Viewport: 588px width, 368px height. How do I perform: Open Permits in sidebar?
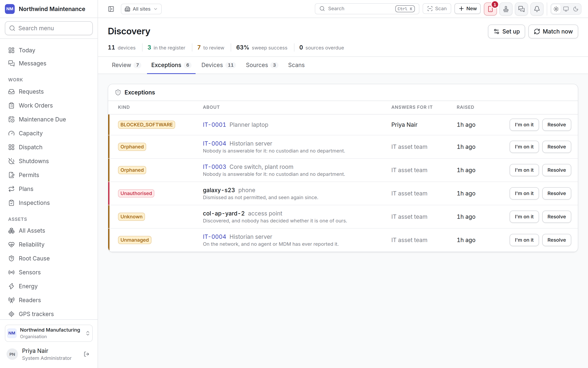[x=49, y=175]
